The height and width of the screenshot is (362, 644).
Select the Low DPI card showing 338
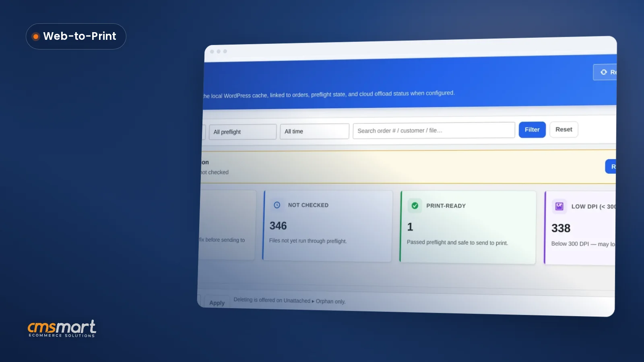(580, 228)
